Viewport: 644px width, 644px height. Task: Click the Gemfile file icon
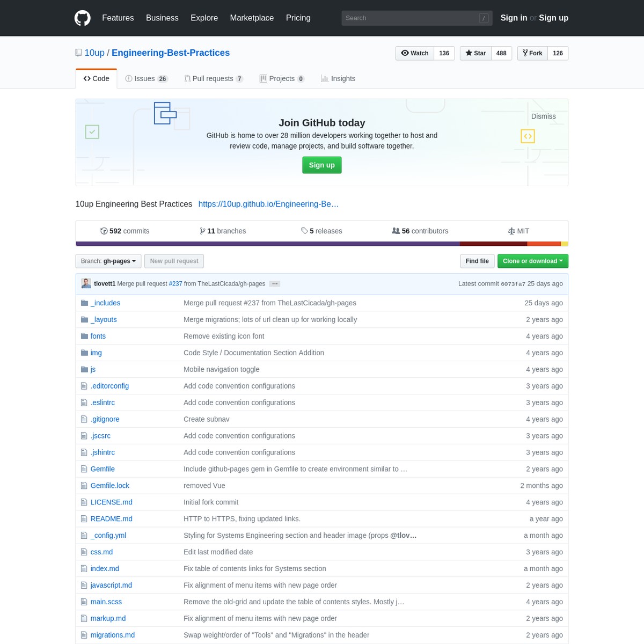click(x=84, y=469)
